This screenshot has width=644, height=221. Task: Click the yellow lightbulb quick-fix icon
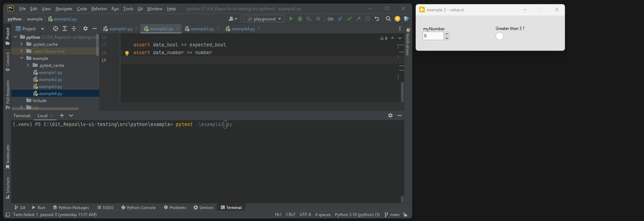pyautogui.click(x=127, y=53)
